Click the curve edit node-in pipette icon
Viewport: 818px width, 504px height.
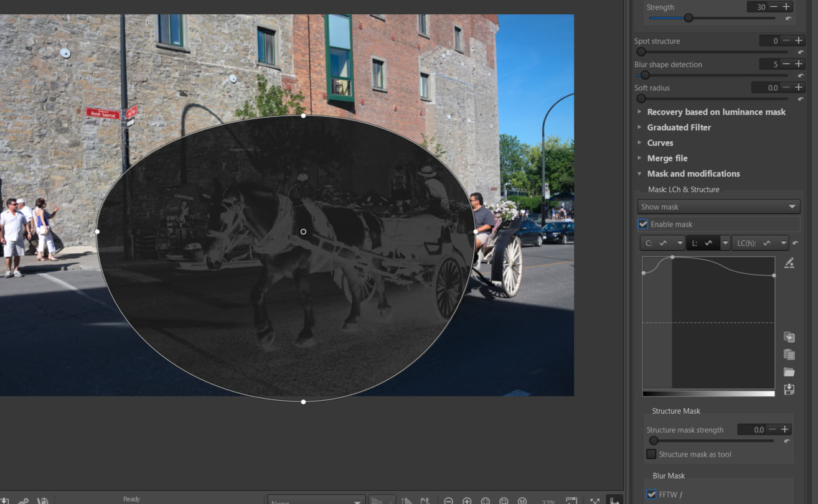click(x=789, y=263)
